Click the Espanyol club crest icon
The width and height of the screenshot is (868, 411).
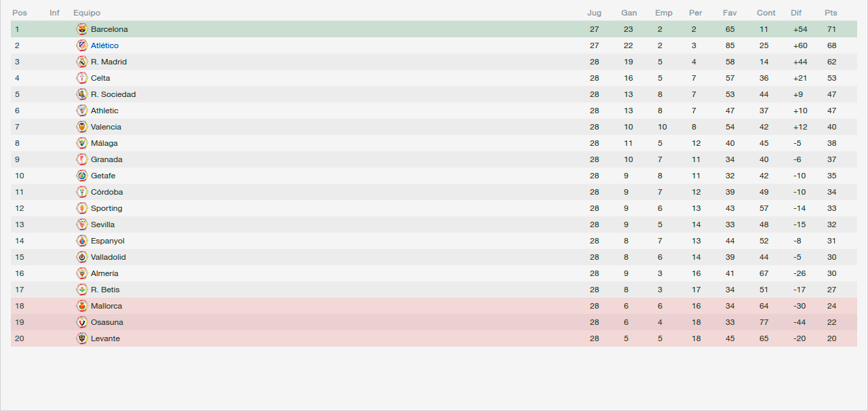82,241
